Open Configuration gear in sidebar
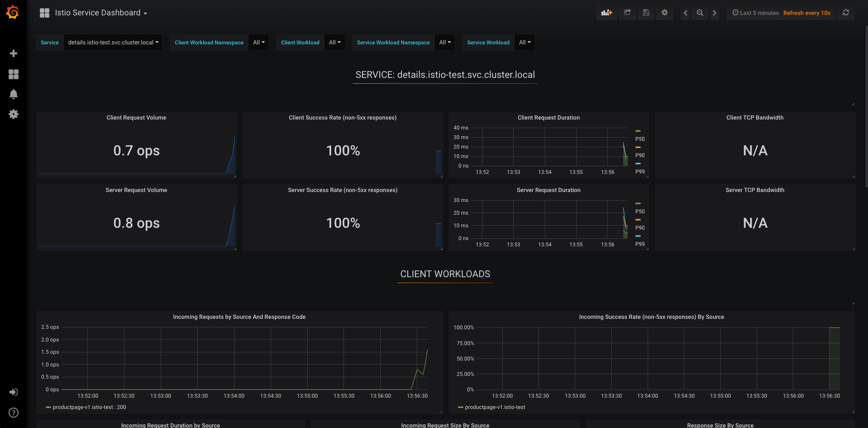Screen dimensions: 868x428 [x=14, y=114]
